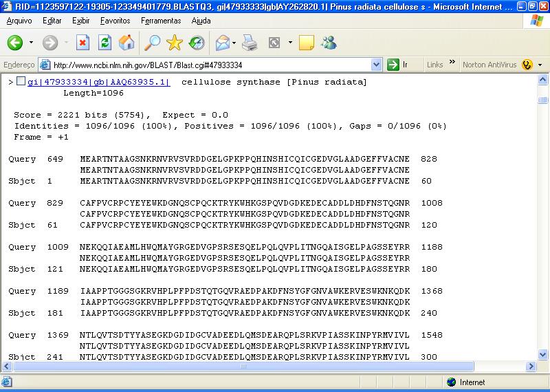This screenshot has width=550, height=392.
Task: Tick the checkbox beside gi|47933334 entry
Action: pyautogui.click(x=21, y=81)
